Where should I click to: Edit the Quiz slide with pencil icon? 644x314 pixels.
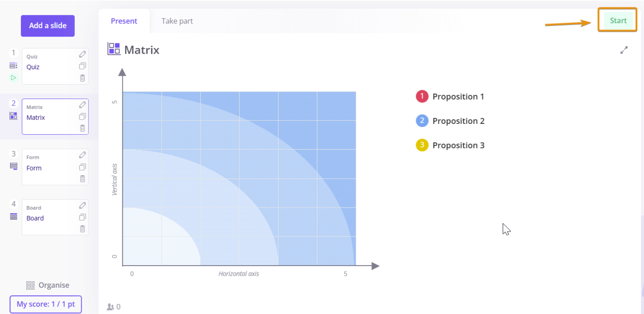point(83,54)
